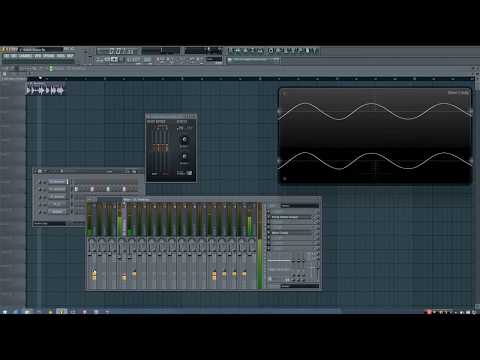Click the upper knob in the small effect plugin
The width and height of the screenshot is (480, 360).
pos(184,140)
